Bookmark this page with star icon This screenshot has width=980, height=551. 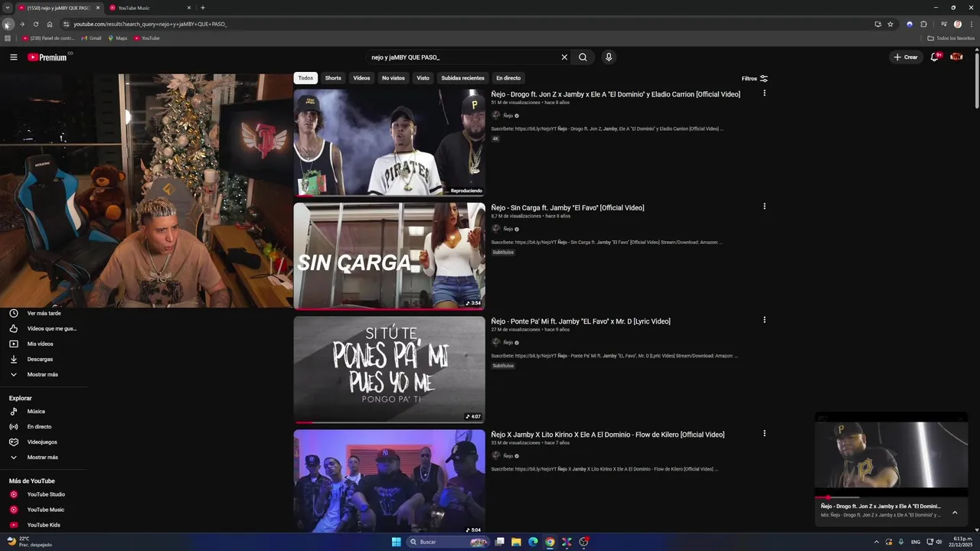[x=890, y=24]
